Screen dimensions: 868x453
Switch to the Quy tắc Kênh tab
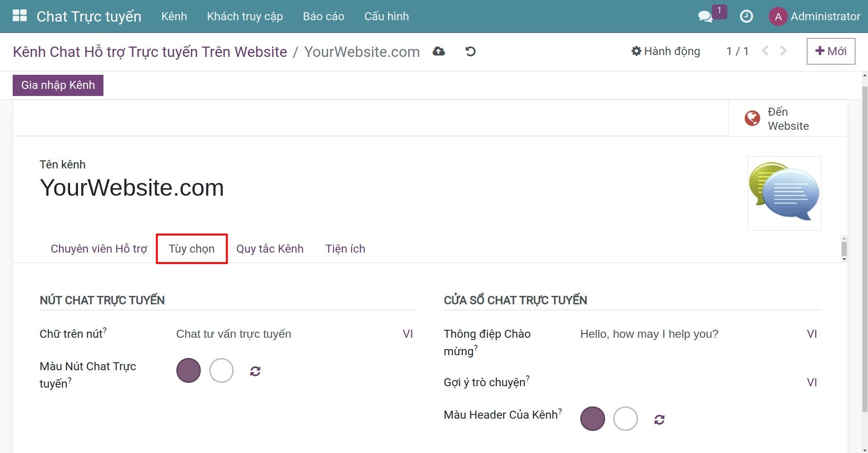click(x=270, y=249)
